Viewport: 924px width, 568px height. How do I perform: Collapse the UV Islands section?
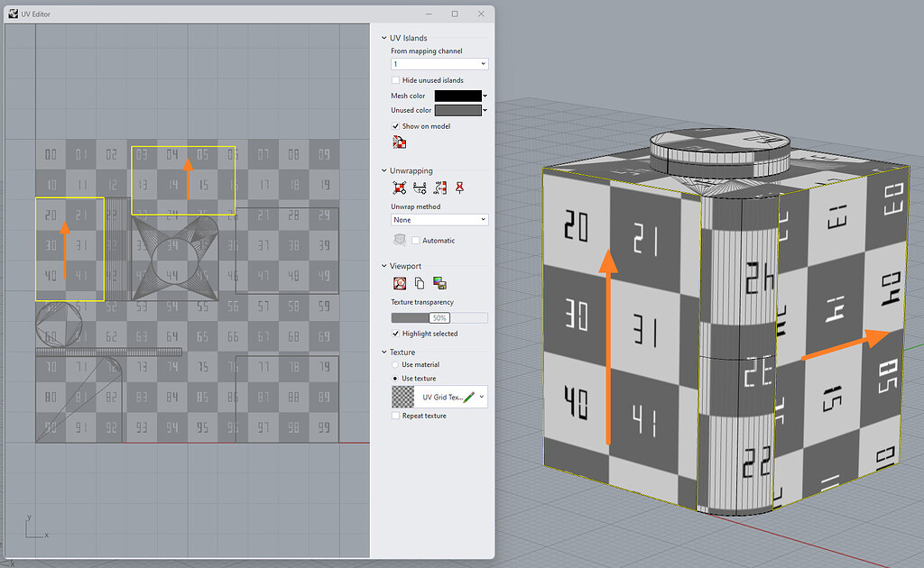(x=385, y=38)
